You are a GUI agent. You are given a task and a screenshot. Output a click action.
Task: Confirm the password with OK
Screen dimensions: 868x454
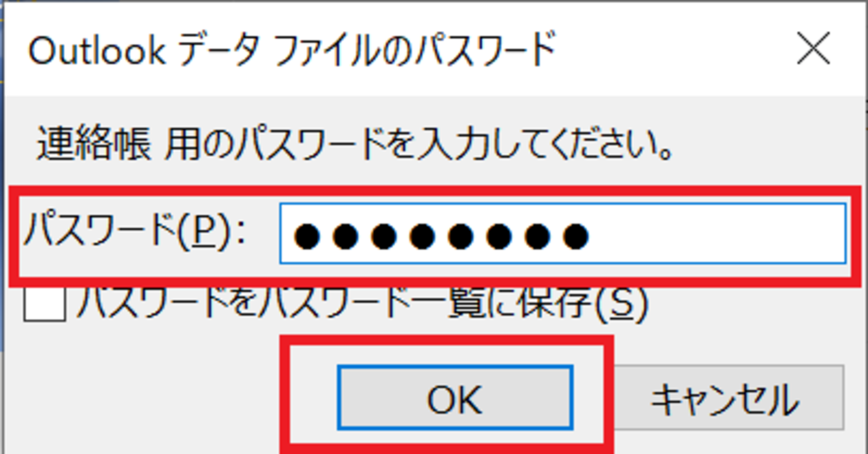pyautogui.click(x=455, y=397)
